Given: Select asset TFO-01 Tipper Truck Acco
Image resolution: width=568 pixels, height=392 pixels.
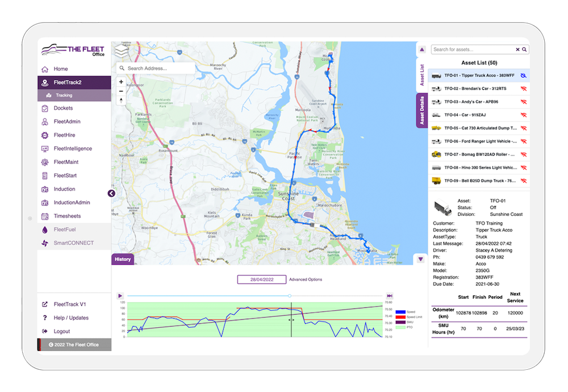Looking at the screenshot, I should (478, 76).
